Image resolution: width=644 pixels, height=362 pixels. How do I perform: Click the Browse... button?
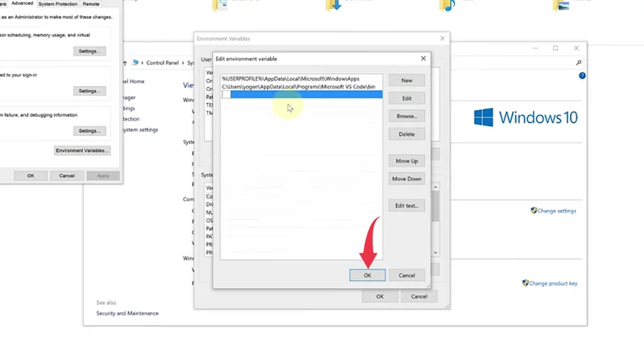point(407,116)
